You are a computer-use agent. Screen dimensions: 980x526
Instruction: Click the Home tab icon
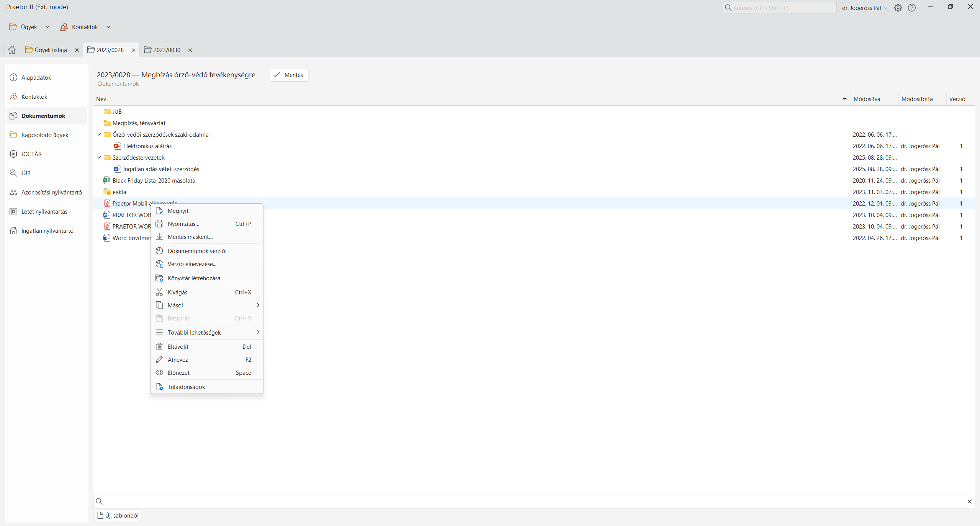point(12,50)
